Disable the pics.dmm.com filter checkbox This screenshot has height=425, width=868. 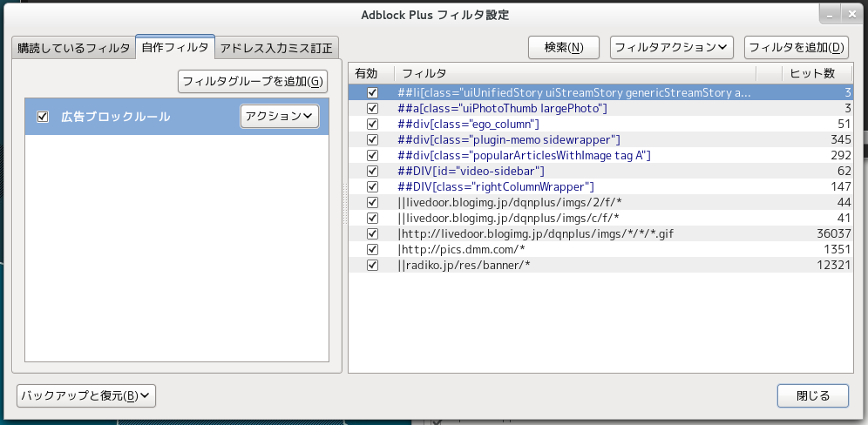372,249
